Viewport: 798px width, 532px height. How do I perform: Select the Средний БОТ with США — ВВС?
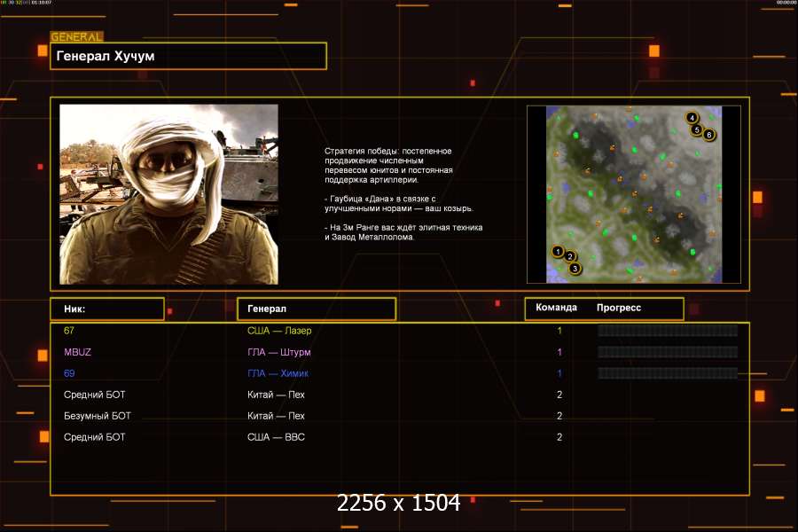coord(95,437)
